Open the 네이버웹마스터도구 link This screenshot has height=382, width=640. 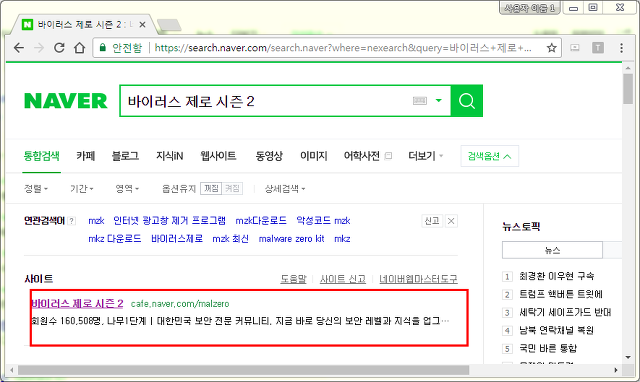tap(418, 279)
